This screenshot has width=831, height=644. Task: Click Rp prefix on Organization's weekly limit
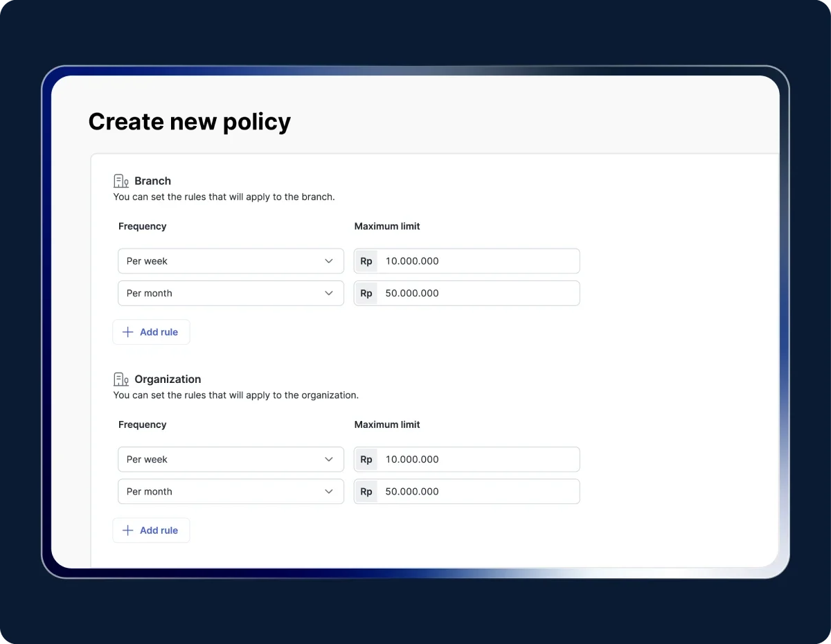(x=366, y=459)
